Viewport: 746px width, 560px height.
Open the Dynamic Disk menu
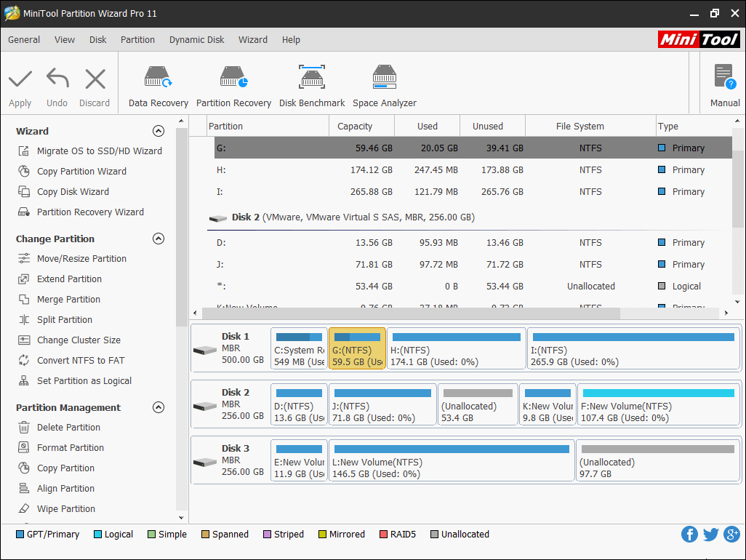tap(196, 40)
